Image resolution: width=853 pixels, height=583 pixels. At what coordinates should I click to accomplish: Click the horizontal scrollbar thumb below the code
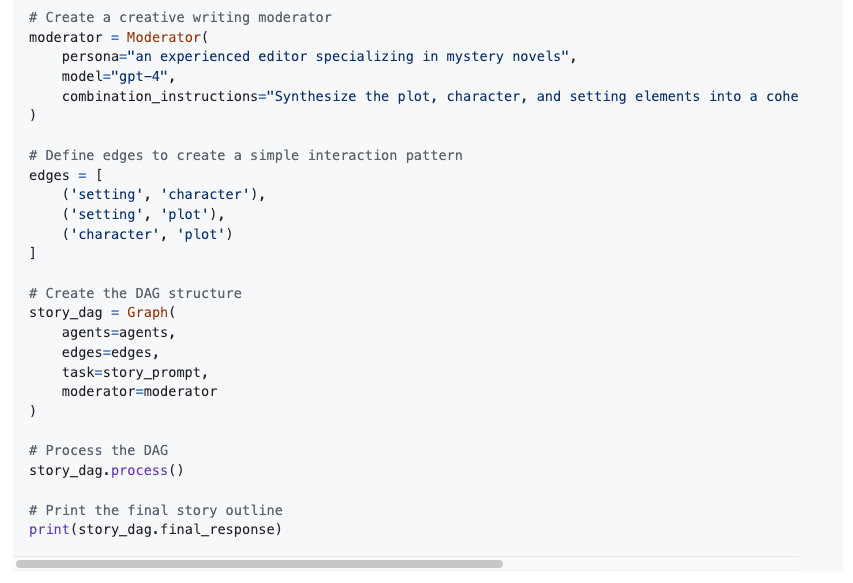[x=259, y=564]
